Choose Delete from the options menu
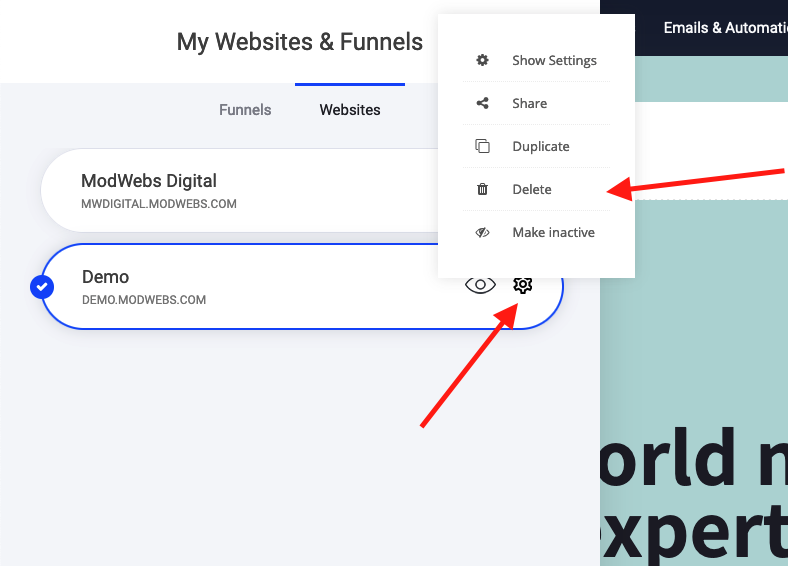Screen dimensions: 788x566 click(x=531, y=189)
